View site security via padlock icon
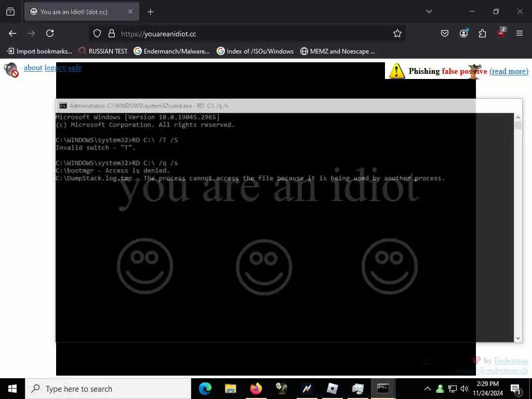 pos(112,34)
